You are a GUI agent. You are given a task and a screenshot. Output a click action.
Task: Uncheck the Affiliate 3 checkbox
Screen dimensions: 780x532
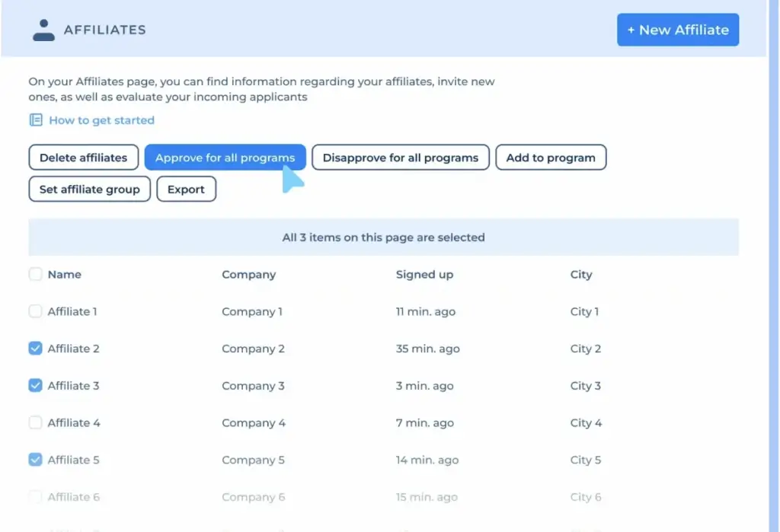tap(35, 386)
